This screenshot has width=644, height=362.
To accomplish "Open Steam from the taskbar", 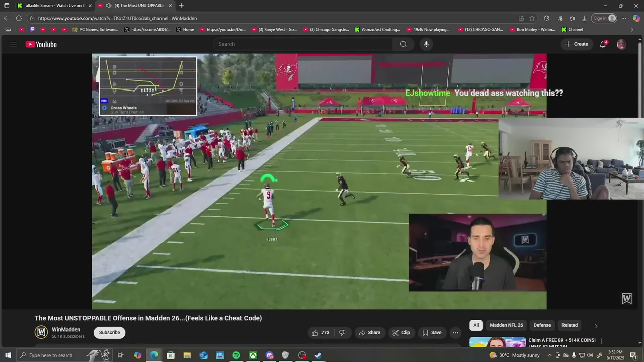I will pos(318,355).
